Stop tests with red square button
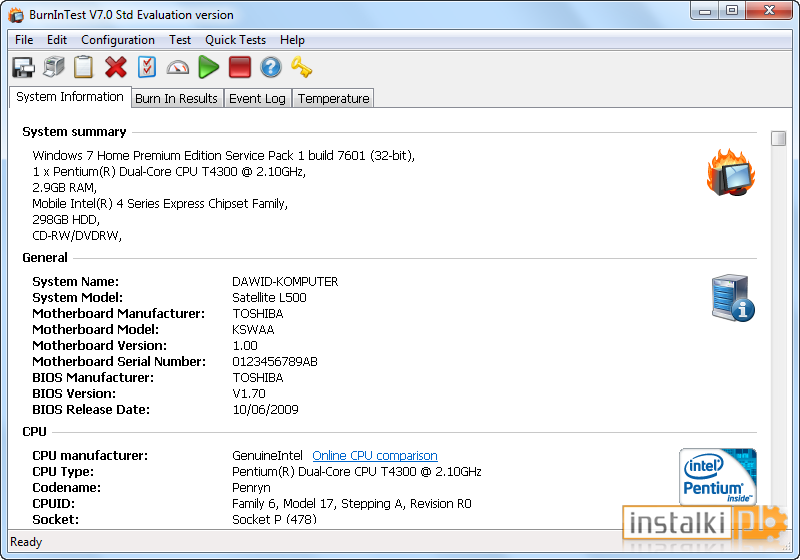This screenshot has width=800, height=560. [x=240, y=67]
